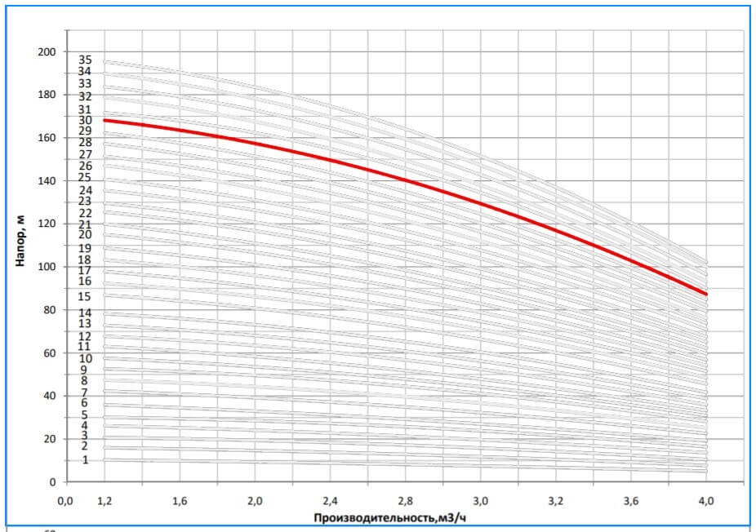Select curve label 25
Image resolution: width=756 pixels, height=532 pixels.
coord(85,178)
